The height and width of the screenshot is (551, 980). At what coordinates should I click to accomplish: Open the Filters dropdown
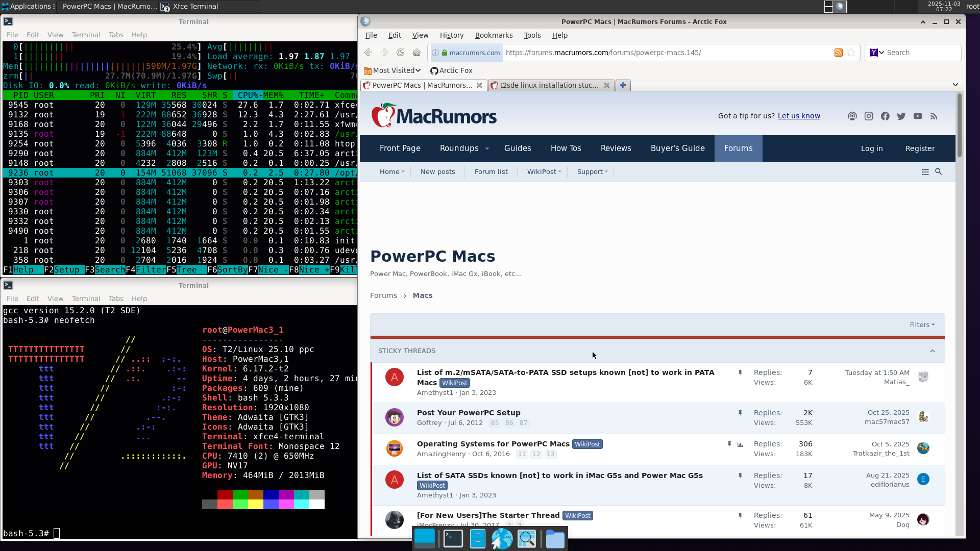922,325
